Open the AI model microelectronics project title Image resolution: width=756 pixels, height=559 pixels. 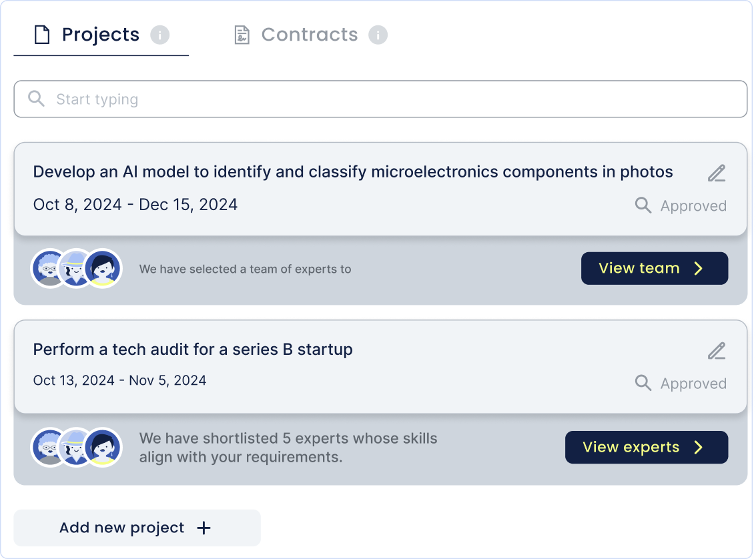(x=353, y=172)
